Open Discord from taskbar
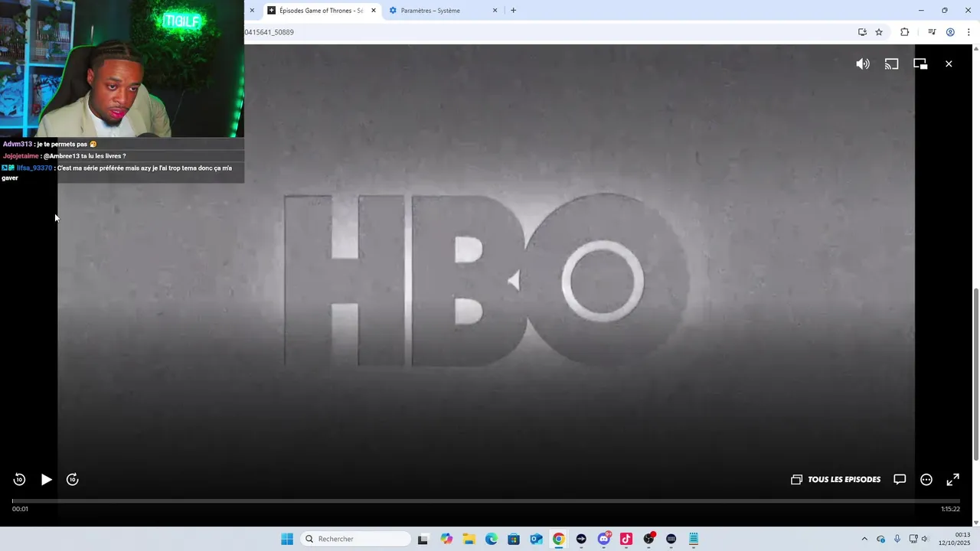This screenshot has height=551, width=980. click(604, 539)
